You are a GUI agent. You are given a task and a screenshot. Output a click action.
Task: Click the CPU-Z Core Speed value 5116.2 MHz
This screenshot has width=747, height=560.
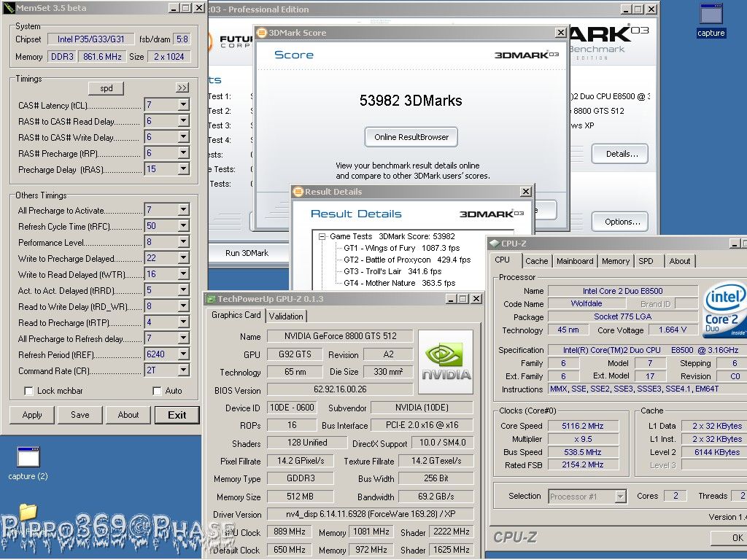583,426
